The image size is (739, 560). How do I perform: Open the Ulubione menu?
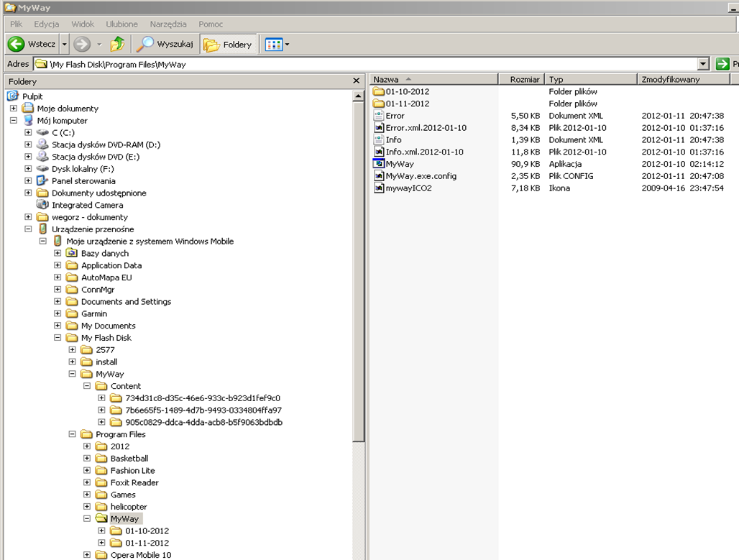point(121,24)
